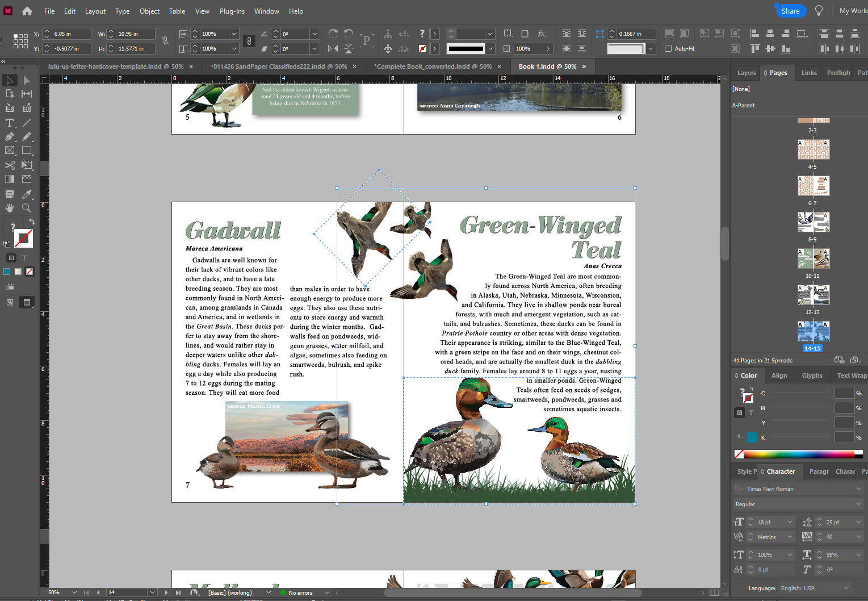Open the File menu
Screen dimensions: 868x601
coord(49,11)
